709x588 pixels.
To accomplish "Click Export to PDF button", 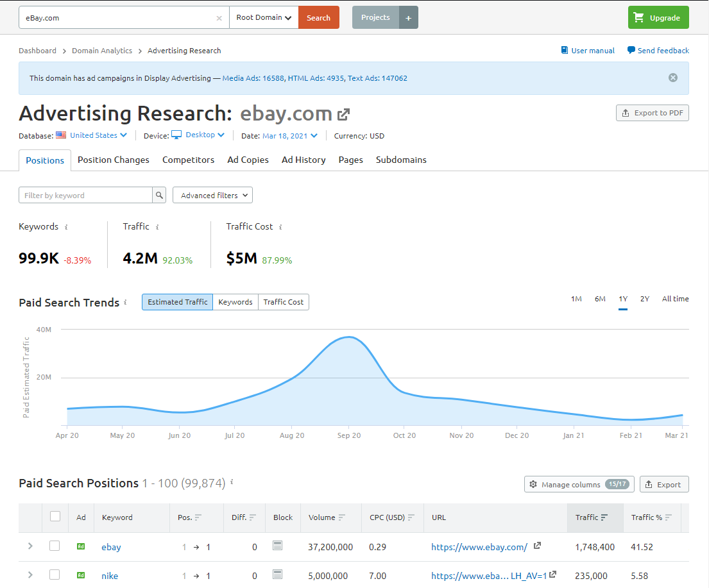I will 653,113.
